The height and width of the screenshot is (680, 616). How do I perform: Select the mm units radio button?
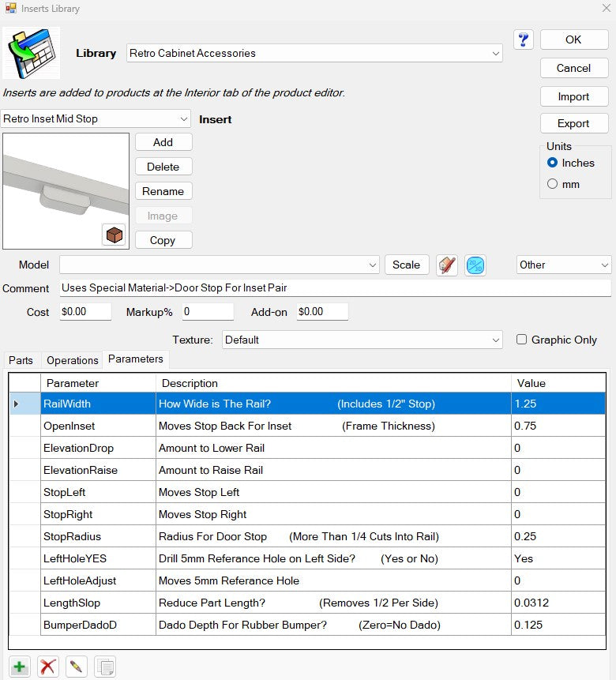tap(553, 184)
